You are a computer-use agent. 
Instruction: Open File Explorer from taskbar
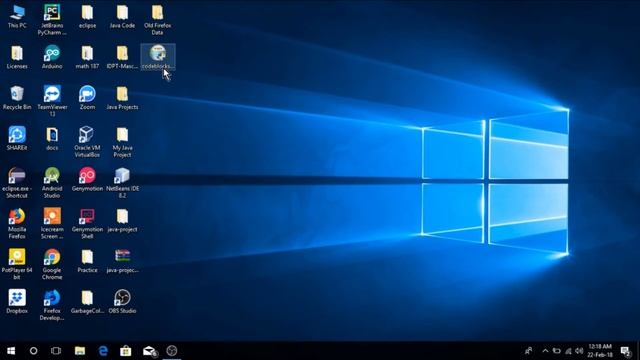coord(80,351)
